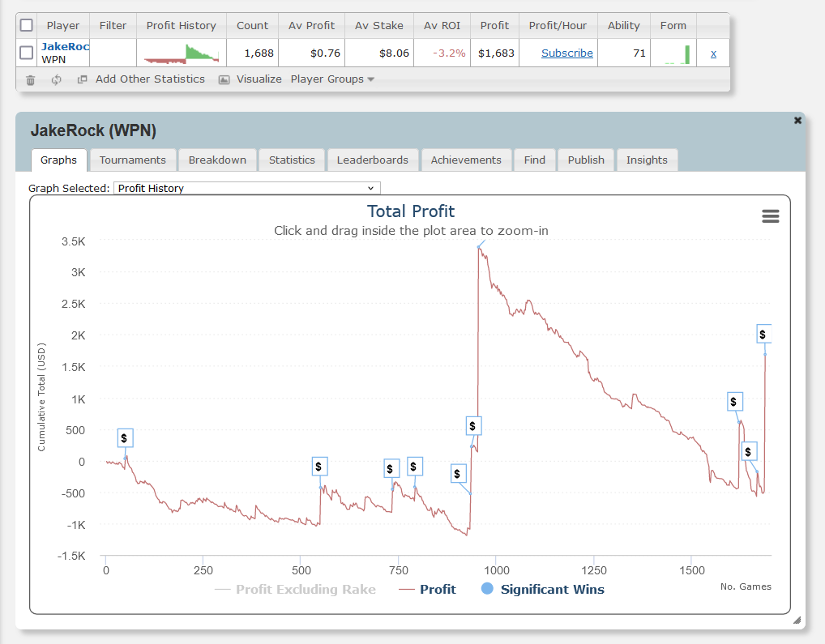Remove the row using the x link

[x=713, y=53]
